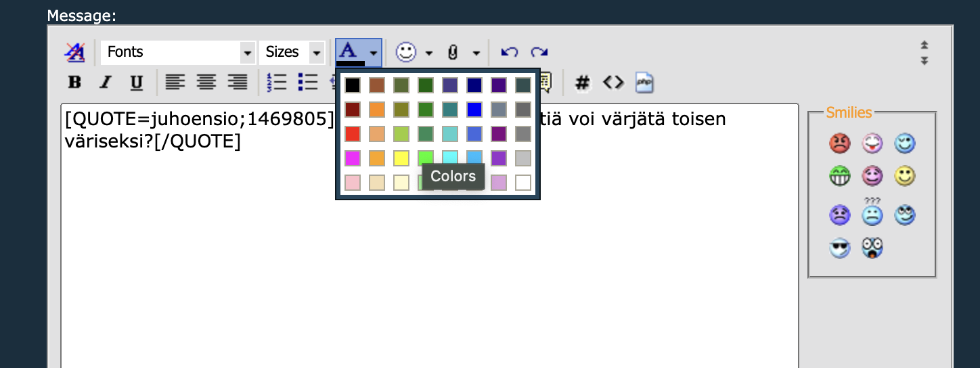The height and width of the screenshot is (368, 980).
Task: Undo the last edit
Action: [x=509, y=52]
